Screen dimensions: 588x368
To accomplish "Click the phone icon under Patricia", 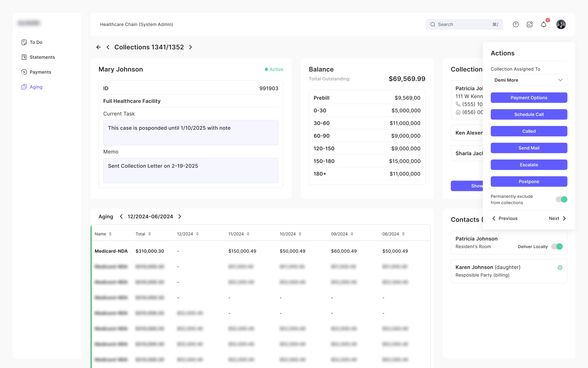I will pyautogui.click(x=458, y=104).
